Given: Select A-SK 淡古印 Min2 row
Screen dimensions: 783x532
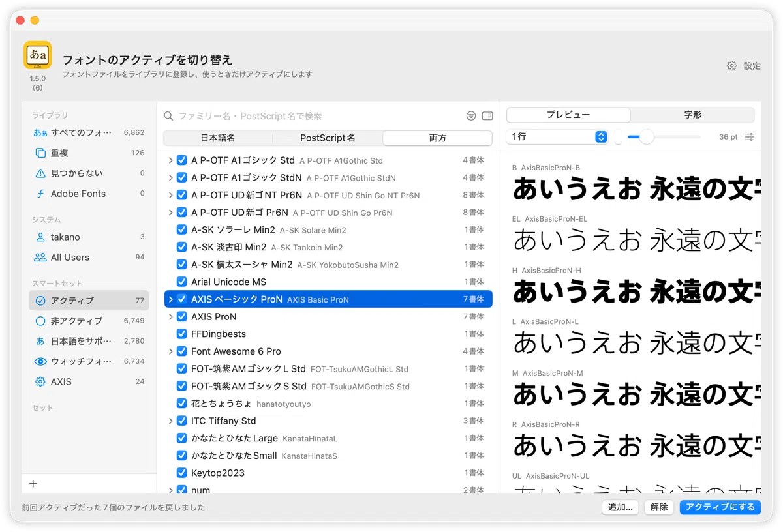Looking at the screenshot, I should click(328, 247).
